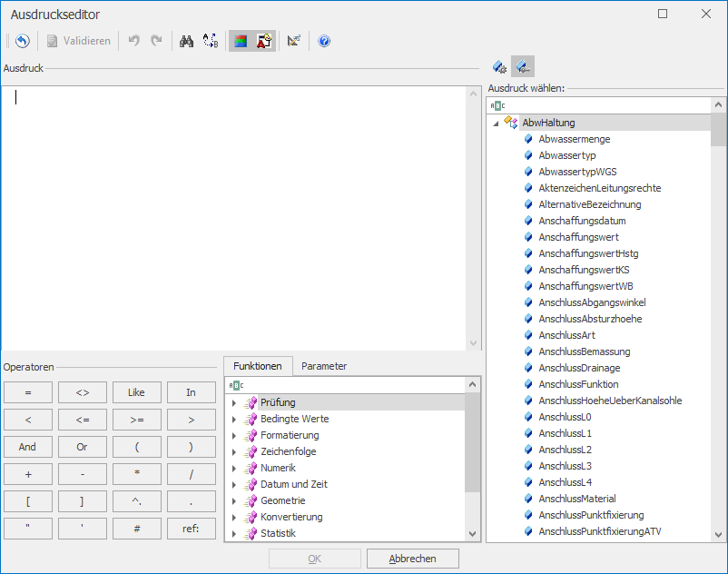Toggle the red-green-blue color highlighting button

[x=241, y=41]
